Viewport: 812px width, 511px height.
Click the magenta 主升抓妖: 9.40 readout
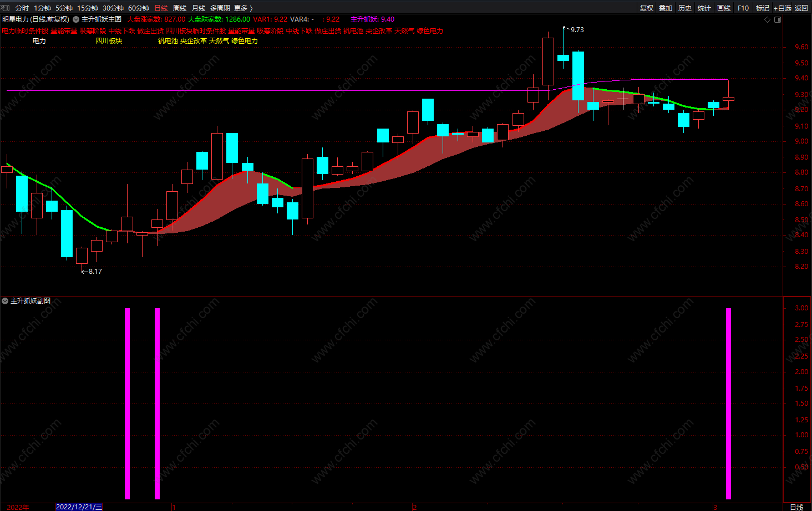click(373, 19)
